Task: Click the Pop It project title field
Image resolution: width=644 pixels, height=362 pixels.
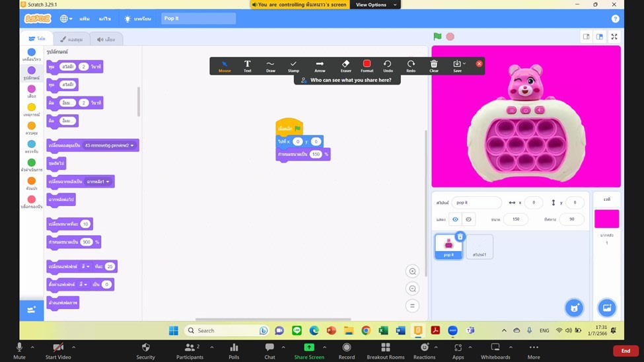Action: [x=198, y=18]
